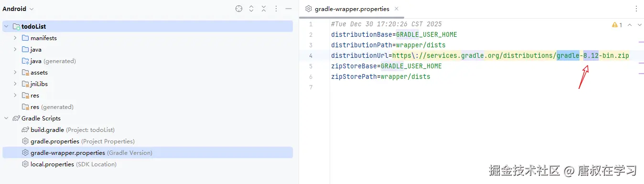The width and height of the screenshot is (644, 184).
Task: Click the manifests folder icon
Action: tap(25, 38)
